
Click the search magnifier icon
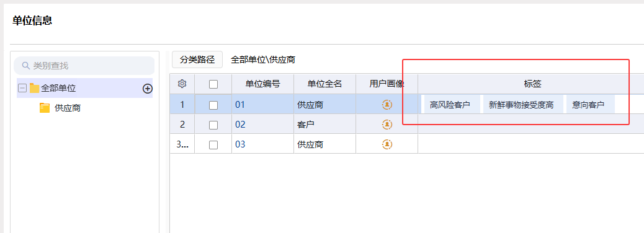coord(26,66)
